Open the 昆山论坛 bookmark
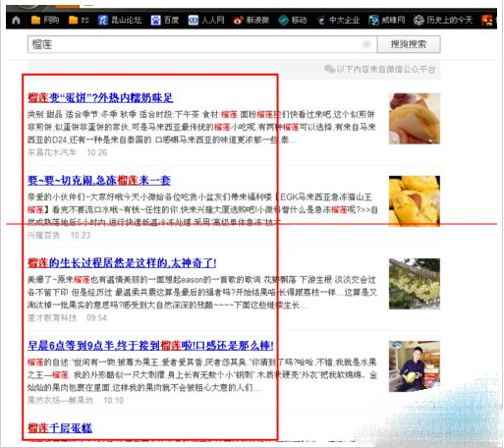504x448 pixels. coord(120,21)
